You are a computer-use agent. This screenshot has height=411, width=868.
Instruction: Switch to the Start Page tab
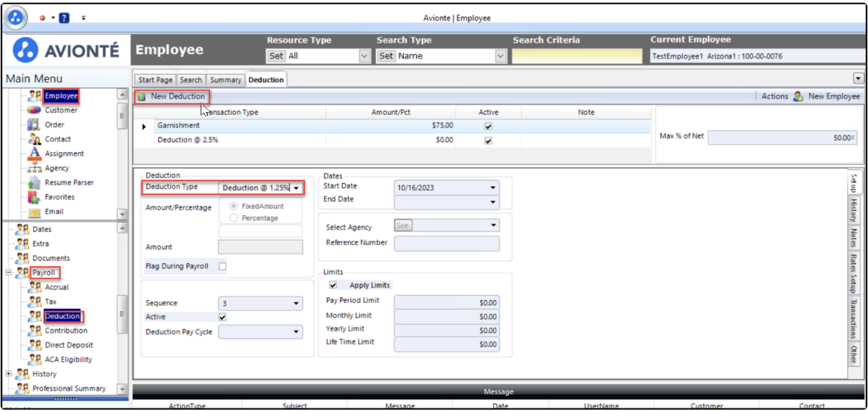click(156, 80)
